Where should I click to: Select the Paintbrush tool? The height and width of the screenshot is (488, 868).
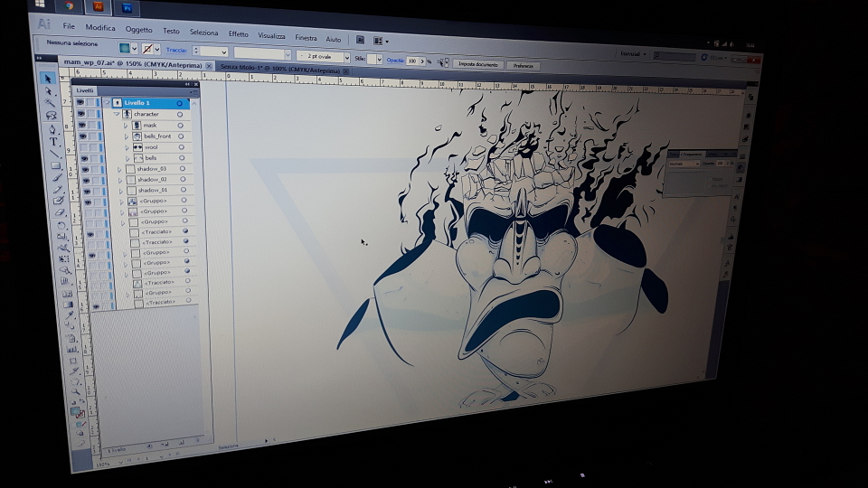[x=57, y=177]
